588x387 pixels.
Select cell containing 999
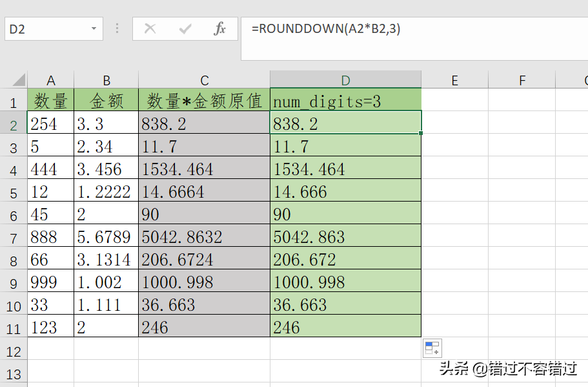(x=51, y=282)
